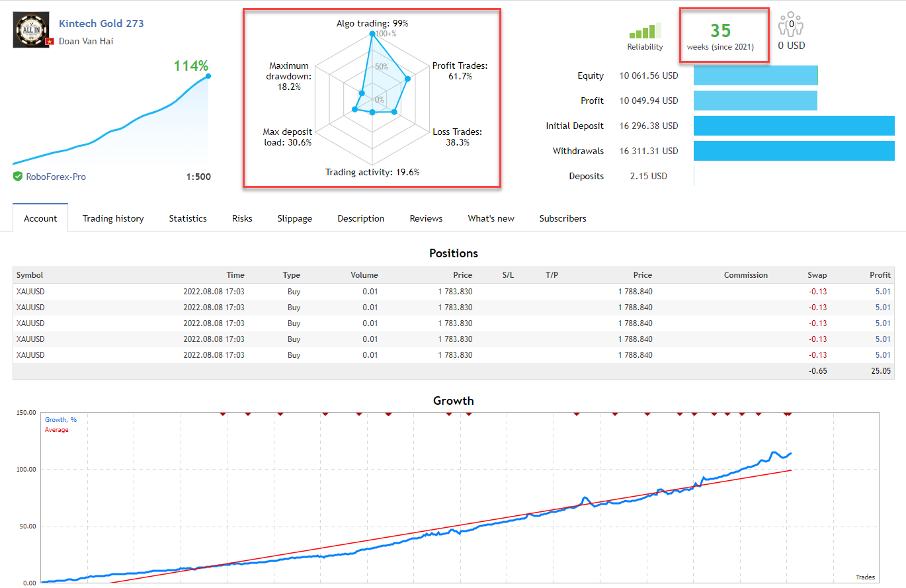Click the 1:500 leverage value
Image resolution: width=906 pixels, height=588 pixels.
[x=199, y=177]
